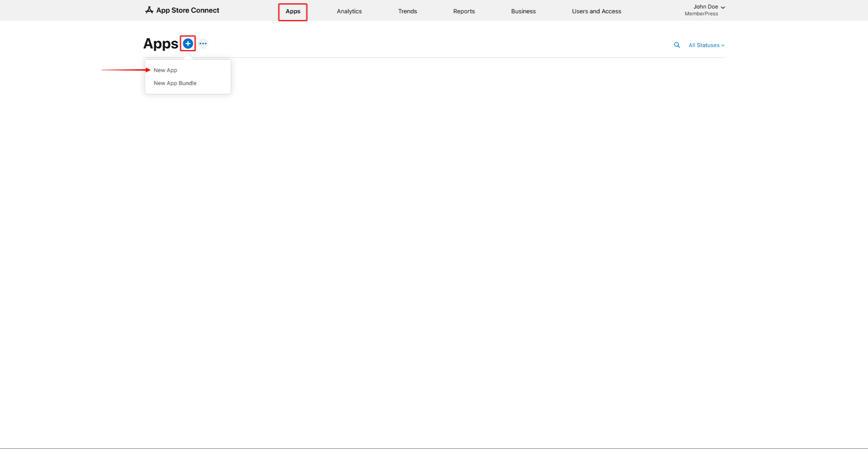
Task: Switch to the Analytics tab
Action: tap(349, 11)
